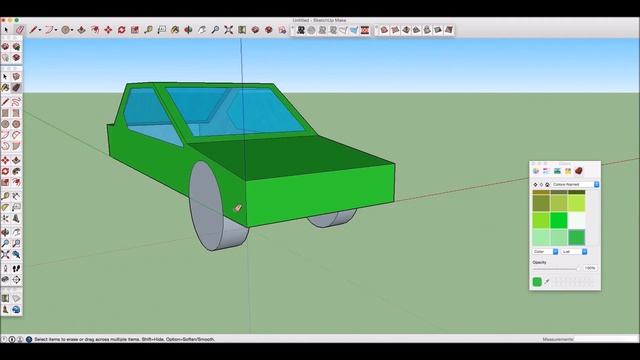640x360 pixels.
Task: Select the eyedropper in Colors panel
Action: pyautogui.click(x=547, y=282)
